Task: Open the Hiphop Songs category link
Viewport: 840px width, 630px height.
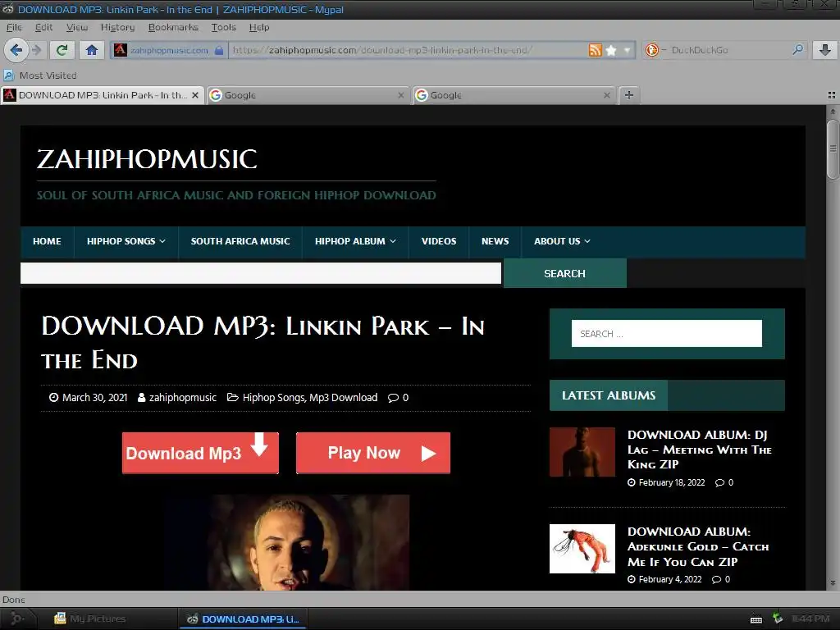Action: pos(273,398)
